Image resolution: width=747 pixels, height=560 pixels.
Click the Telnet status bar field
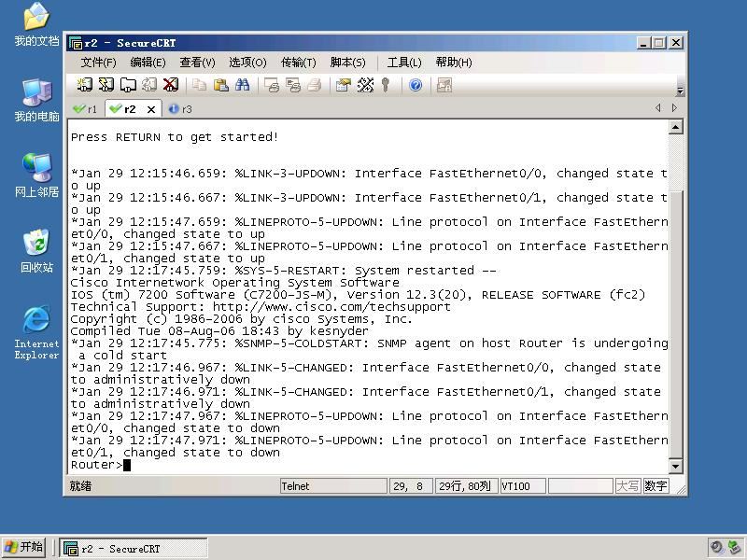click(333, 486)
